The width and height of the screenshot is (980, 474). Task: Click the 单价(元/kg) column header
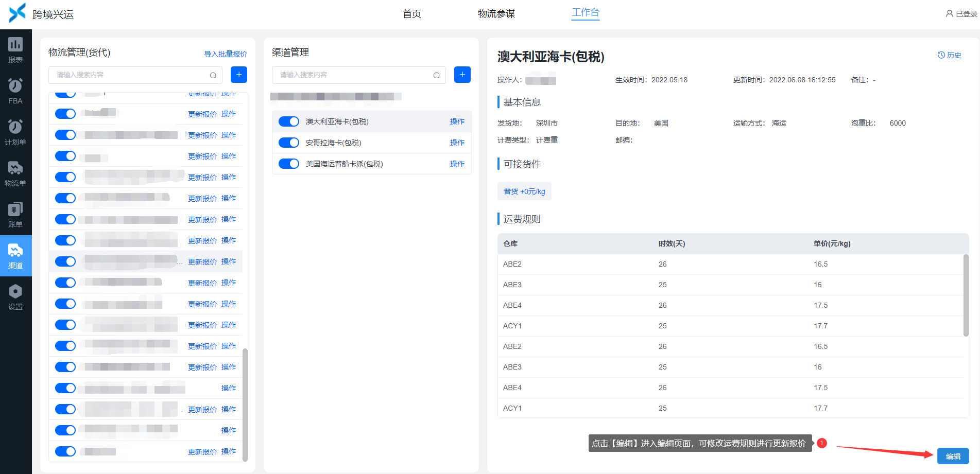tap(832, 244)
